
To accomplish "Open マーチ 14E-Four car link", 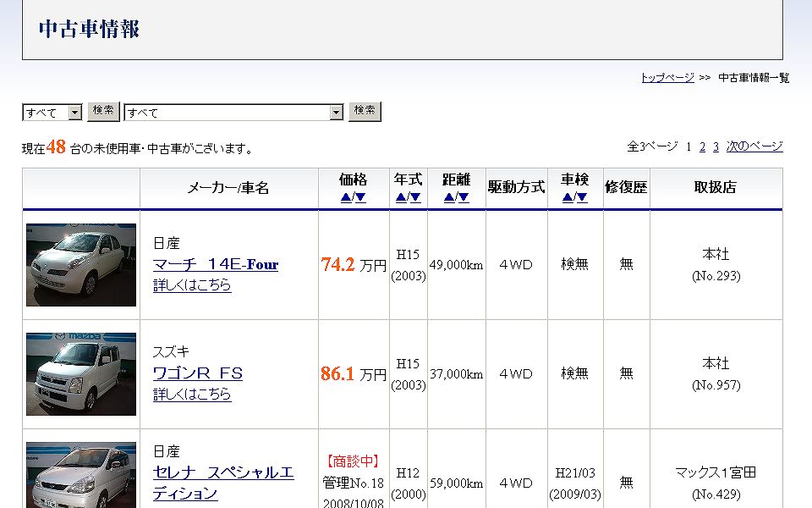I will point(216,264).
